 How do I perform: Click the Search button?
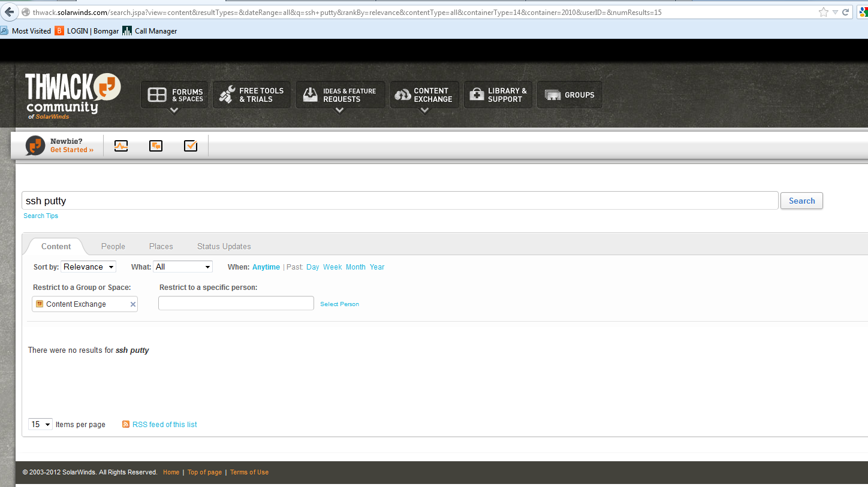coord(801,201)
